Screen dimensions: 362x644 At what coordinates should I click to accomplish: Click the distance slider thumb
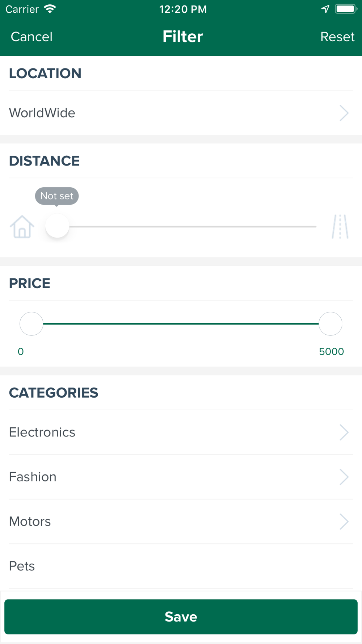point(57,226)
